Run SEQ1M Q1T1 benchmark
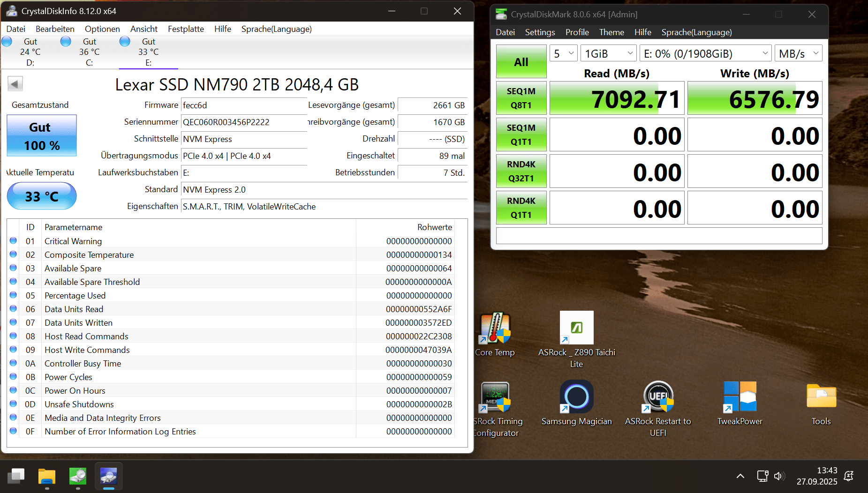 pos(521,134)
